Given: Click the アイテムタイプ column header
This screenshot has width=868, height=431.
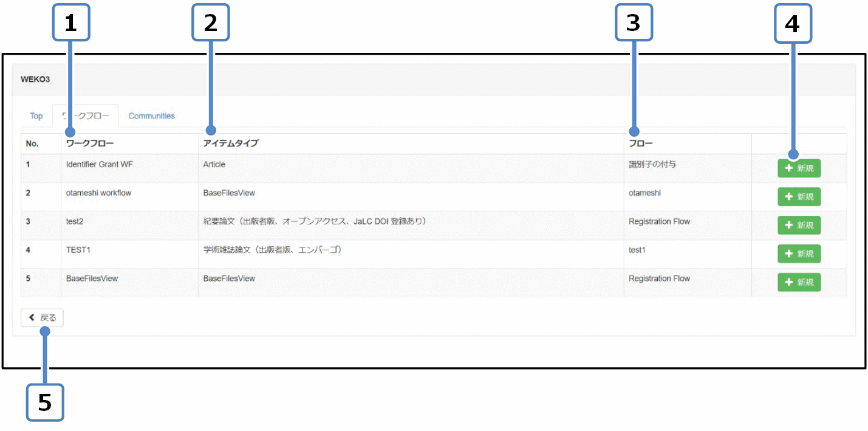Looking at the screenshot, I should point(231,143).
